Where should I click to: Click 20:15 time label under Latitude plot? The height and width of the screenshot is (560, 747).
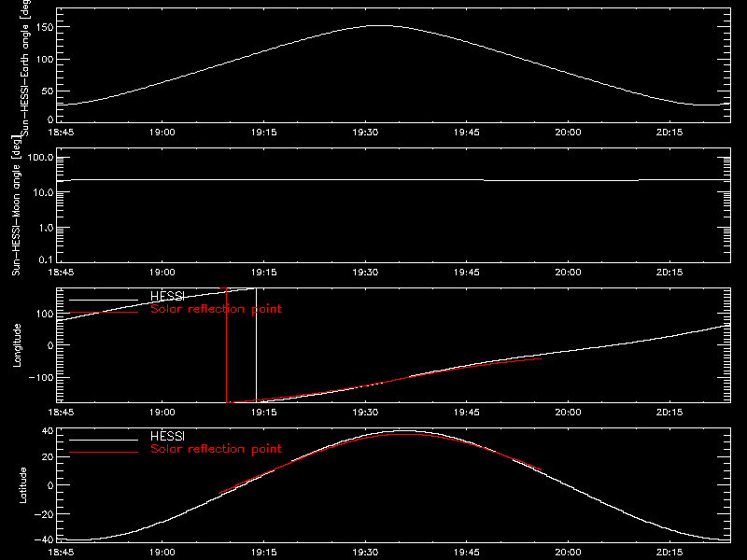[x=669, y=553]
